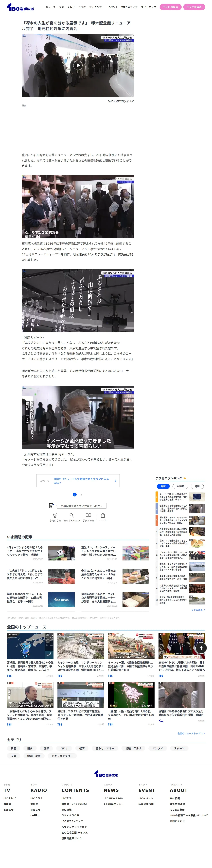Switch ranking to 24時間 tab
This screenshot has height=868, width=212.
(x=180, y=486)
